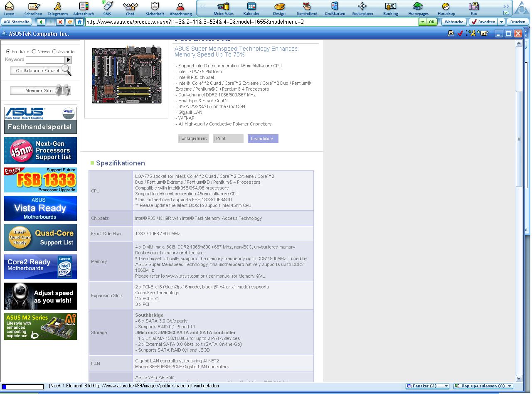
Task: Open the Banking icon
Action: point(391,6)
